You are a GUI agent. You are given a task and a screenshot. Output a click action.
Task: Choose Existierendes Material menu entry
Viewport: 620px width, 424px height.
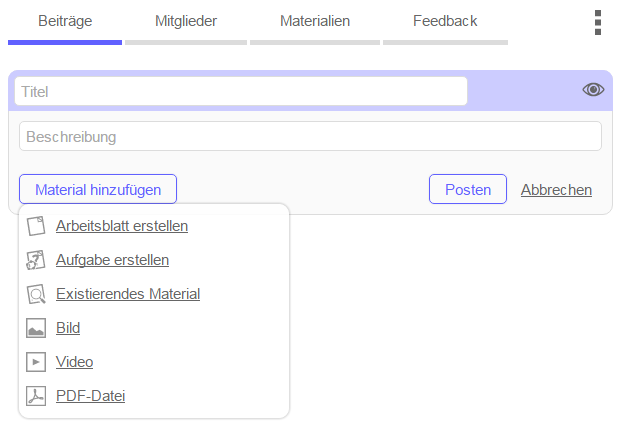point(128,294)
